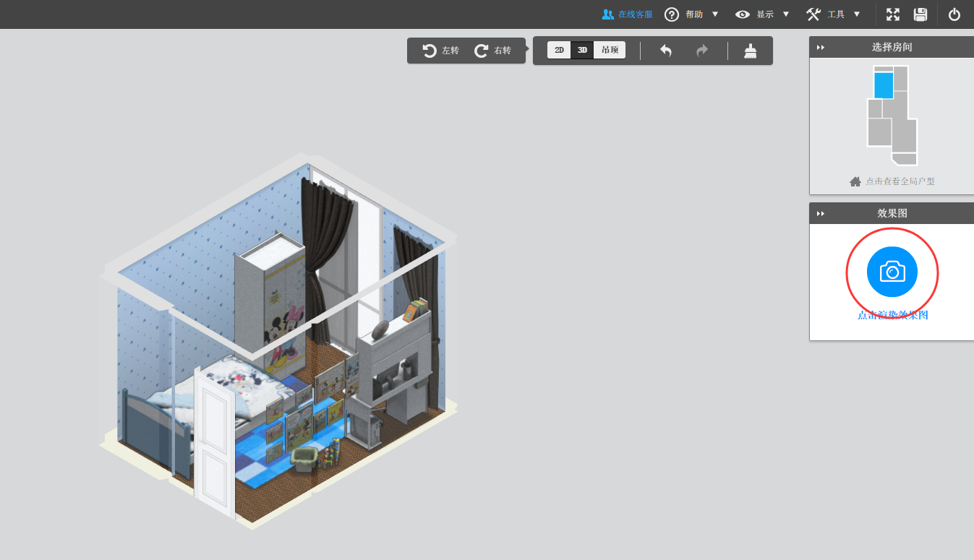Click the save floppy disk icon

pyautogui.click(x=920, y=14)
